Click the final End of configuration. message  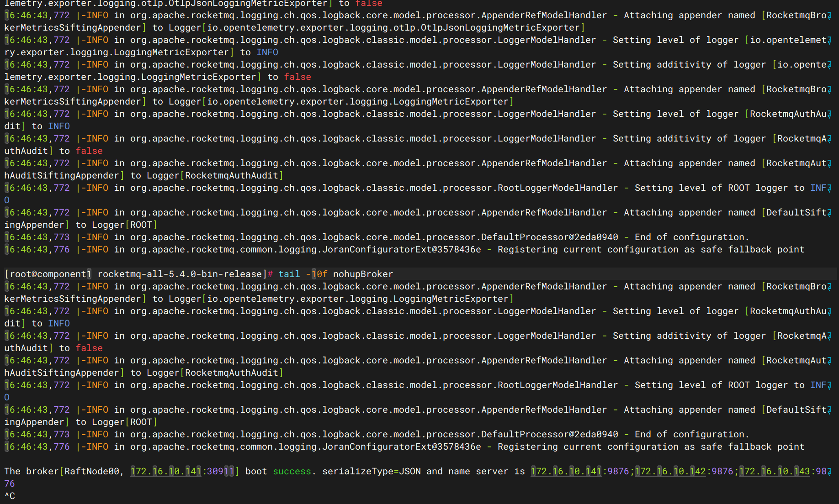coord(691,434)
